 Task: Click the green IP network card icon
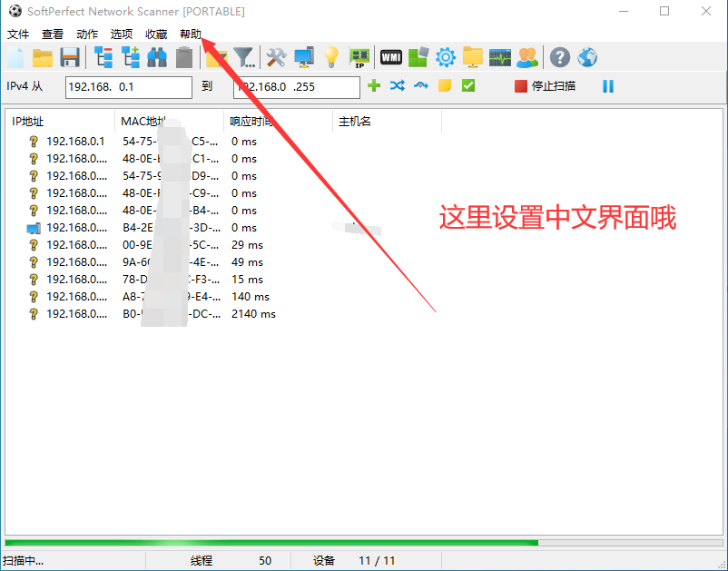tap(359, 58)
